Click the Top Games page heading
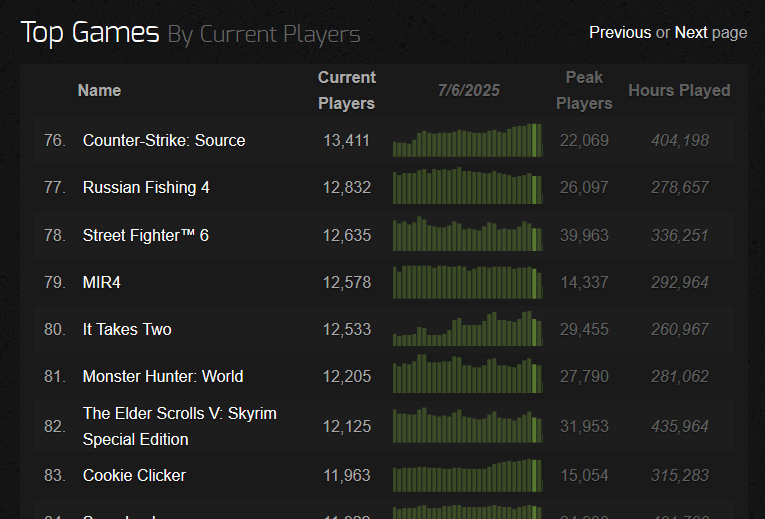This screenshot has width=765, height=519. click(x=90, y=33)
